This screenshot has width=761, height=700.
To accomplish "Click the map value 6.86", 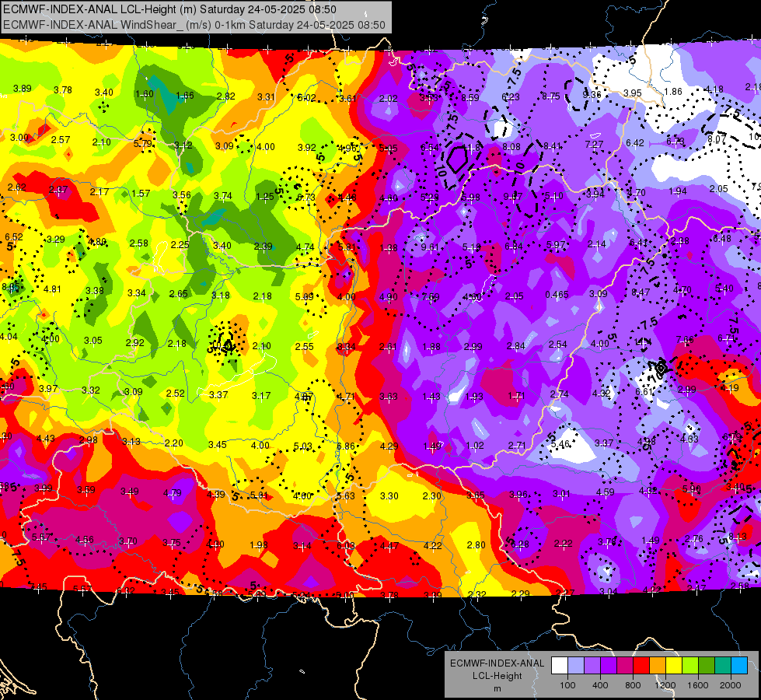I will click(346, 446).
